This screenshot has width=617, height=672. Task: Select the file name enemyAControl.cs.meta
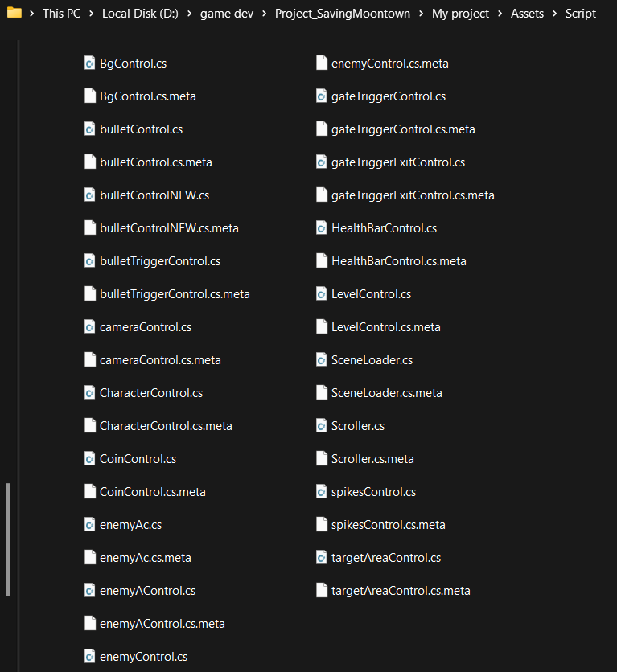162,624
